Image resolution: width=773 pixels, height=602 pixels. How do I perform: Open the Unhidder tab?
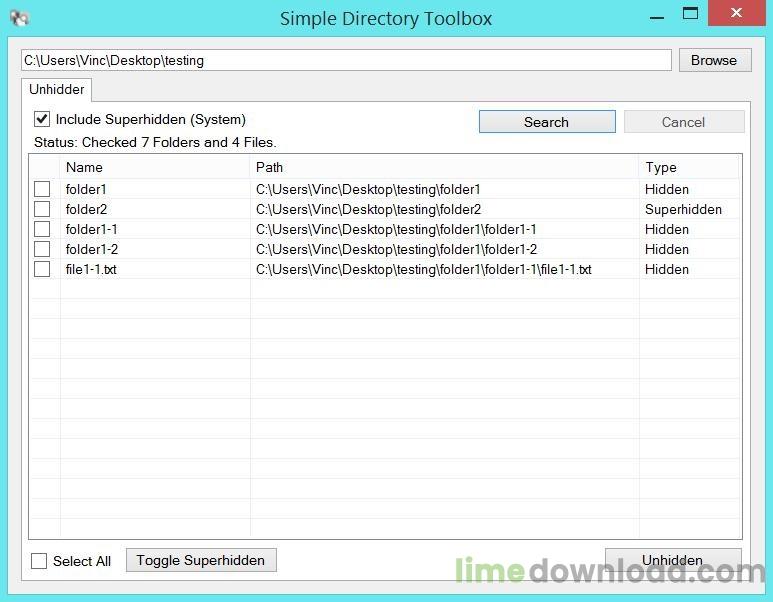coord(56,89)
